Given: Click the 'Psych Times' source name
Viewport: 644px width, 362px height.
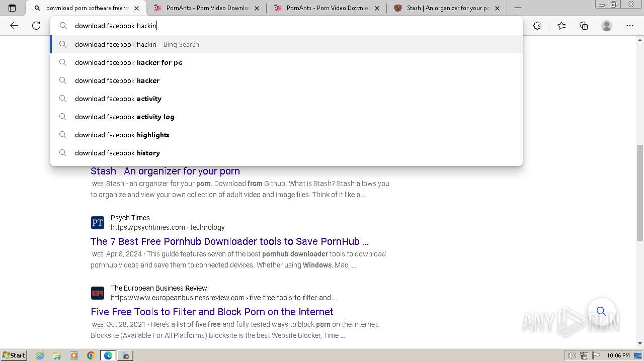Looking at the screenshot, I should [130, 218].
